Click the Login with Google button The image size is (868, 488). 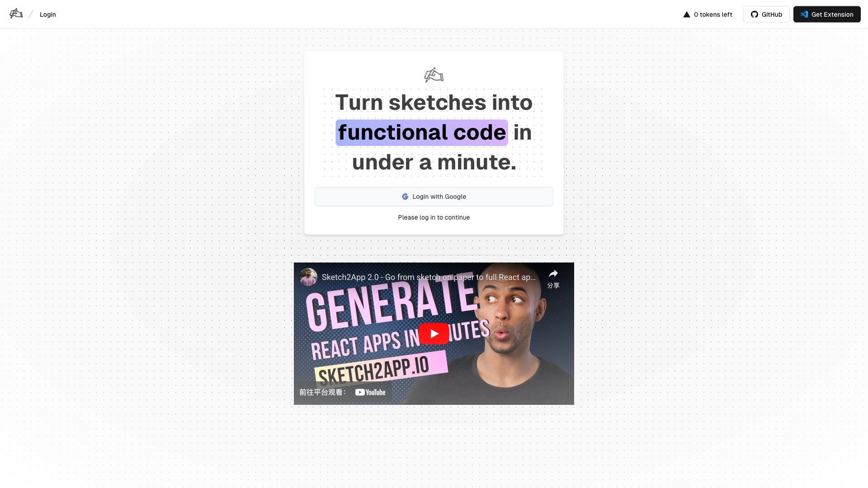pyautogui.click(x=434, y=196)
